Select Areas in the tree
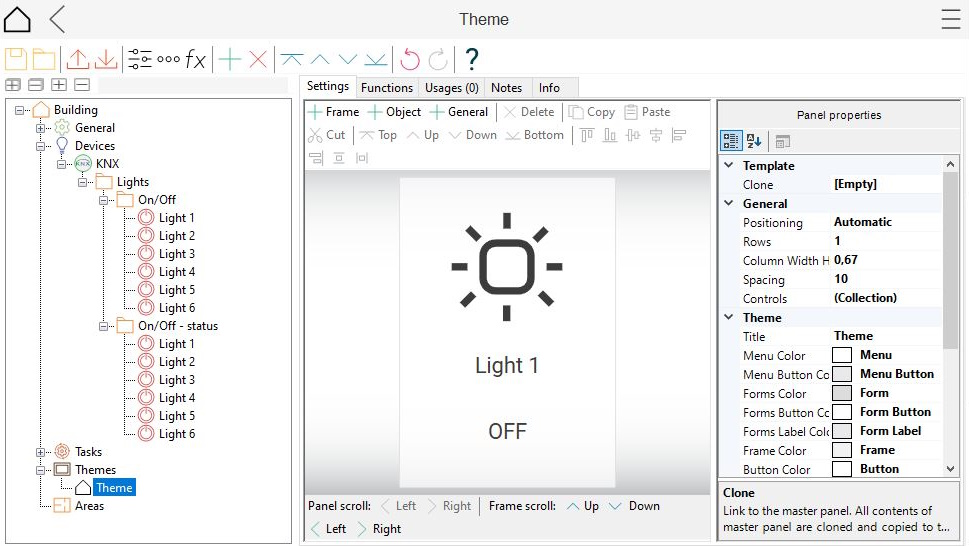Screen dimensions: 969x546 coord(90,506)
